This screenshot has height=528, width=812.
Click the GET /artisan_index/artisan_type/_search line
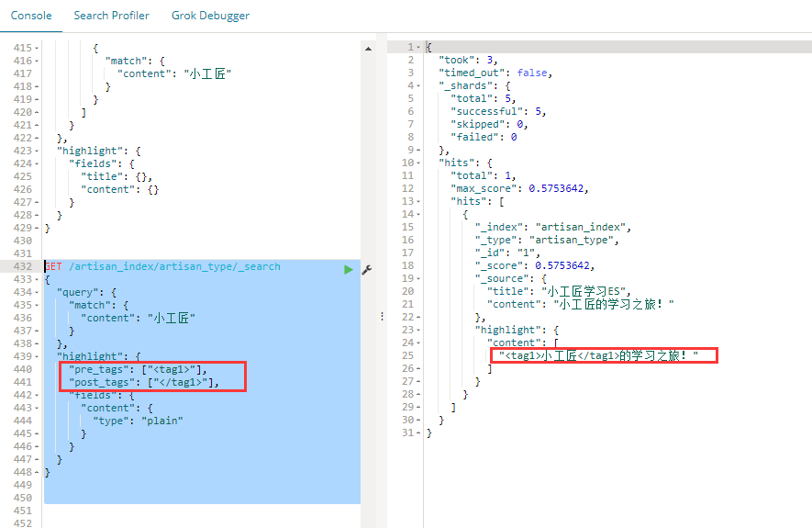(x=162, y=266)
